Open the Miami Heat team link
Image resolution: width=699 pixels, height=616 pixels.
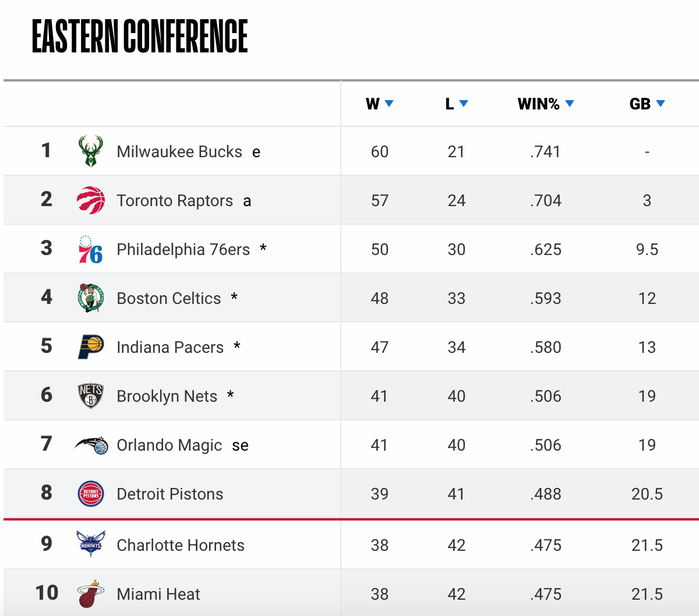point(158,594)
